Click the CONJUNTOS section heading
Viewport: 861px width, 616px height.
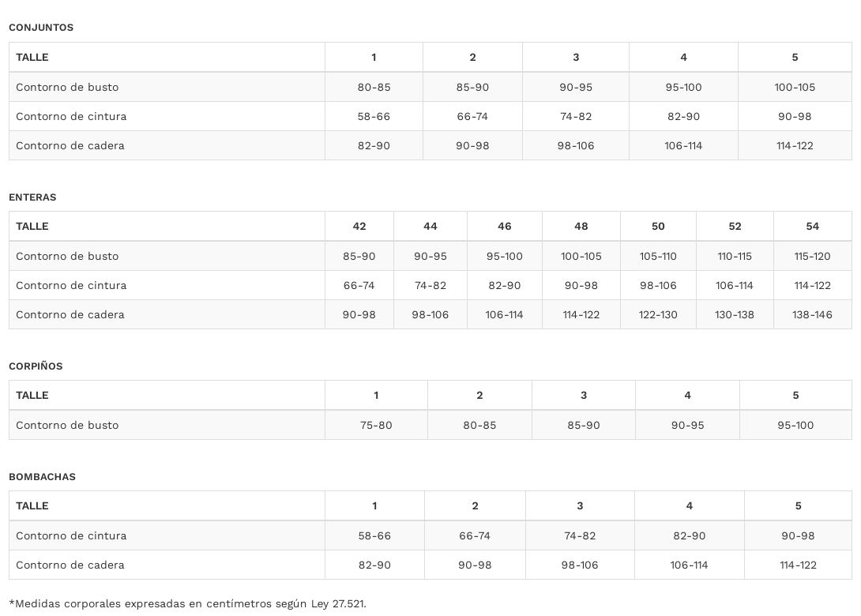(41, 28)
